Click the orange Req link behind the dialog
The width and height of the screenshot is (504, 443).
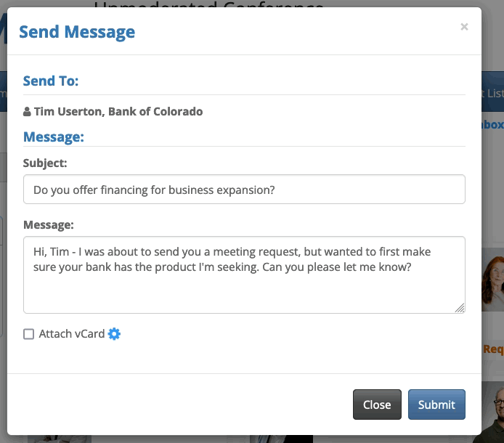493,349
